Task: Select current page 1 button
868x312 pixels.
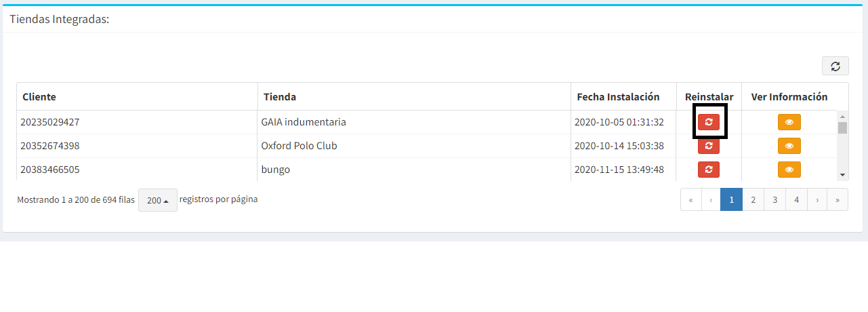Action: click(731, 199)
